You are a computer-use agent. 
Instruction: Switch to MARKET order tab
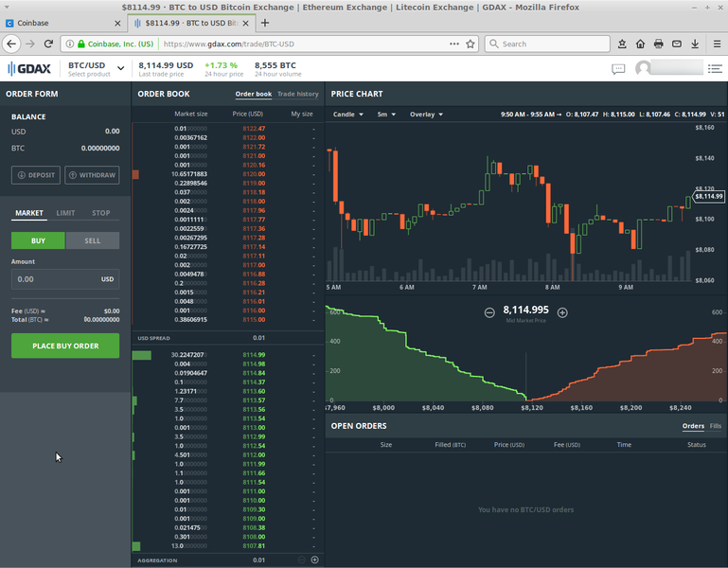29,213
